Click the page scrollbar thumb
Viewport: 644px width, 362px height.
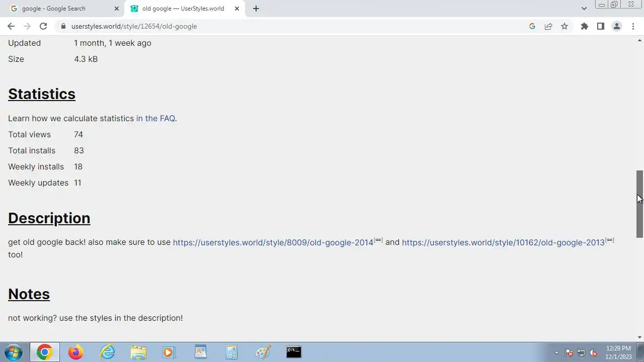tap(640, 204)
